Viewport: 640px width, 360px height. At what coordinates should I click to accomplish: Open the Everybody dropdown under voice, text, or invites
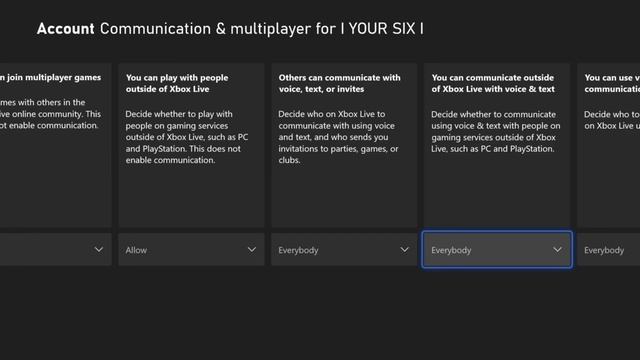tap(344, 249)
